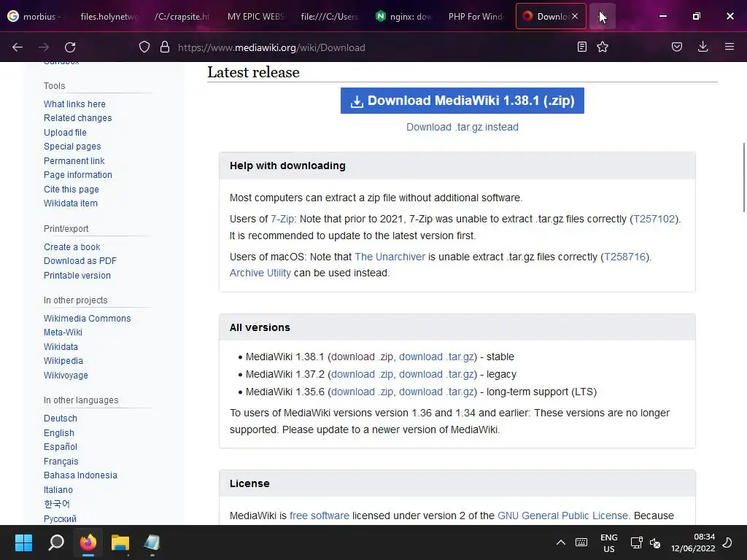Close the Download tab
Image resolution: width=747 pixels, height=560 pixels.
575,16
